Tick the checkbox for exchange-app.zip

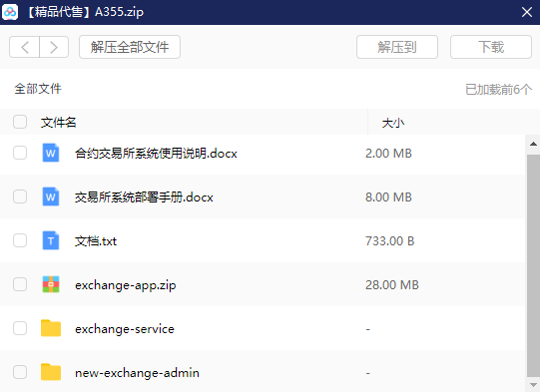(20, 284)
